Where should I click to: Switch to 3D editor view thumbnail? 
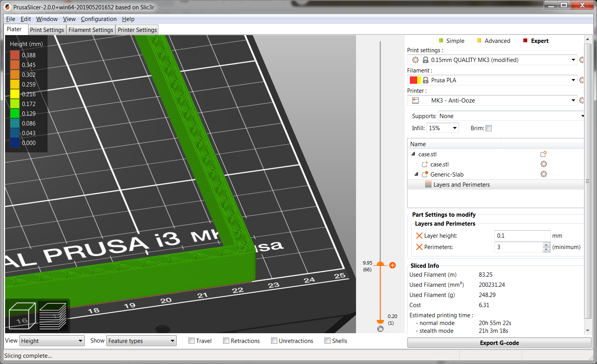[21, 316]
